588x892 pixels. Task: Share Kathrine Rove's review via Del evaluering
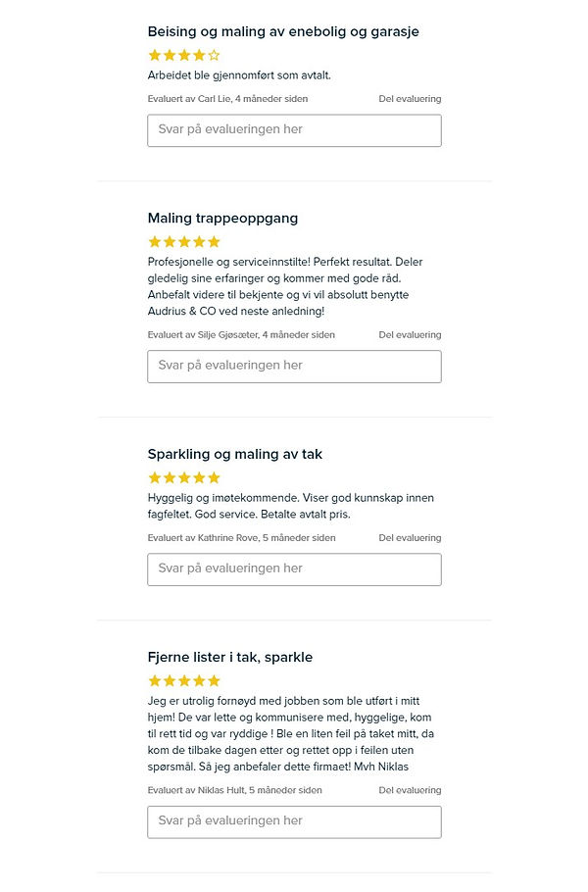pos(410,538)
